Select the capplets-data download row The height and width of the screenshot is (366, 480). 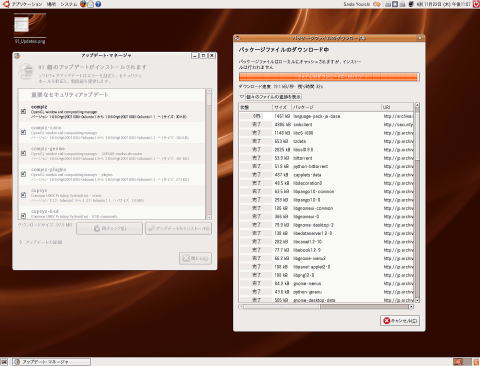coord(326,175)
